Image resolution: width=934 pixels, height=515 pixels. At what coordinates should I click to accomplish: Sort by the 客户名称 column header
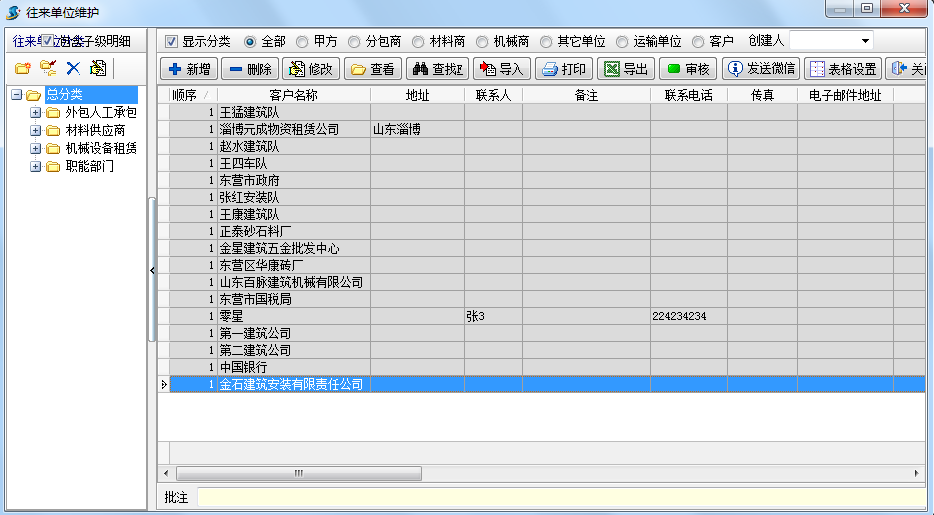pyautogui.click(x=293, y=95)
